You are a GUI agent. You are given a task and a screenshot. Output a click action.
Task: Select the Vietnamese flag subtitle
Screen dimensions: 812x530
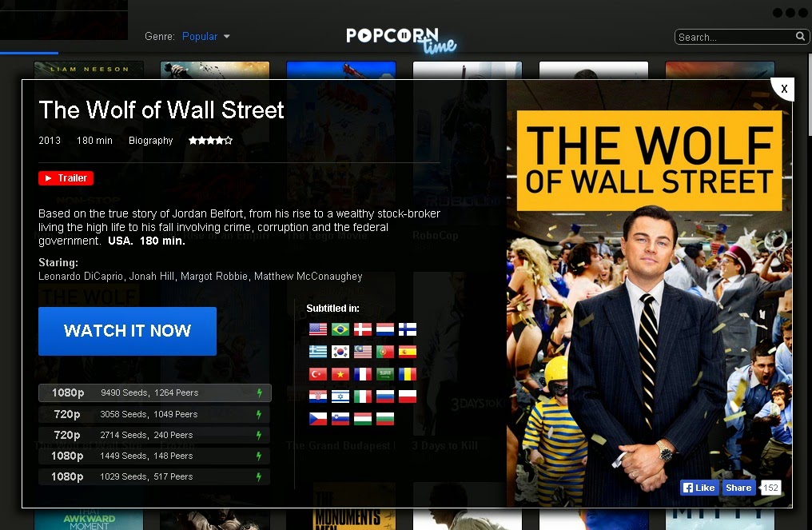340,374
